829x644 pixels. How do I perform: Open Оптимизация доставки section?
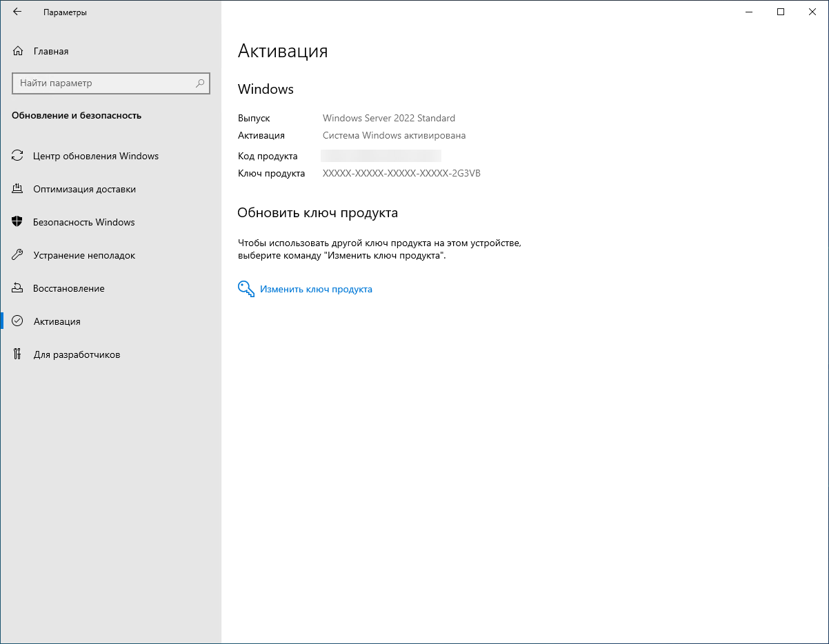pos(110,189)
